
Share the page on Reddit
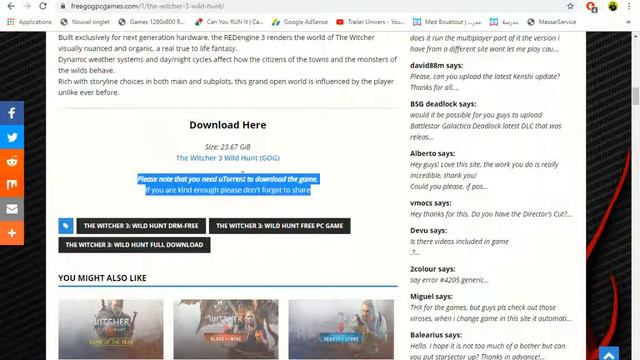click(x=12, y=161)
